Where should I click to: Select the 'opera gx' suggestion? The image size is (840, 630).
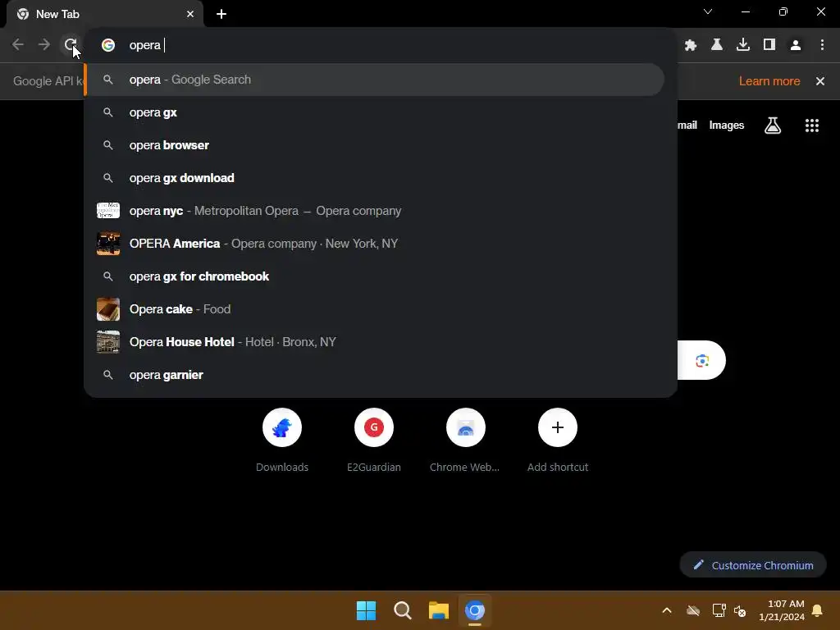click(374, 112)
